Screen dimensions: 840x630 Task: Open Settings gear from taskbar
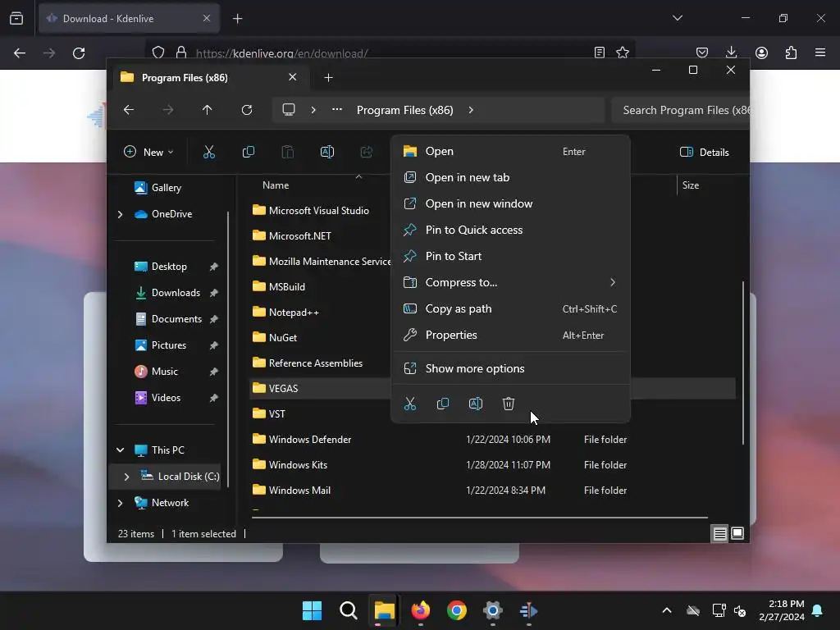coord(492,610)
